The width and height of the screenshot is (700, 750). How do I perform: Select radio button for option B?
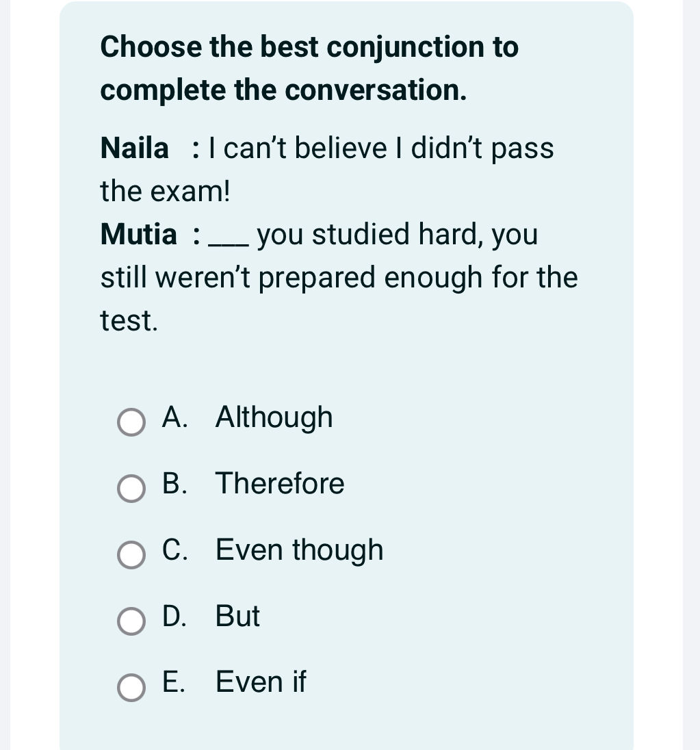click(x=131, y=489)
